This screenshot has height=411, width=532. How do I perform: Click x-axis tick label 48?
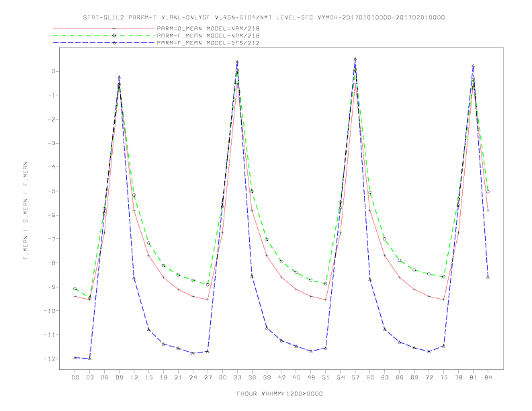(x=311, y=377)
